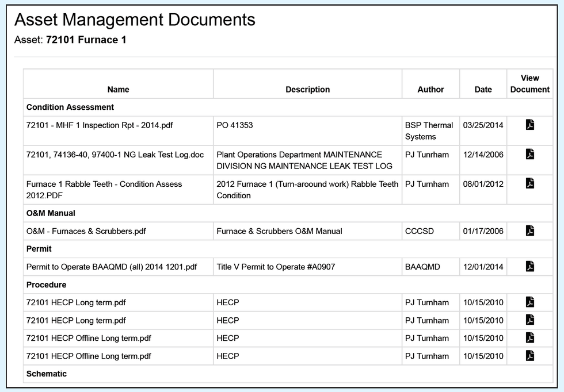Click the Author column header
Screen dimensions: 564x392
tap(430, 89)
